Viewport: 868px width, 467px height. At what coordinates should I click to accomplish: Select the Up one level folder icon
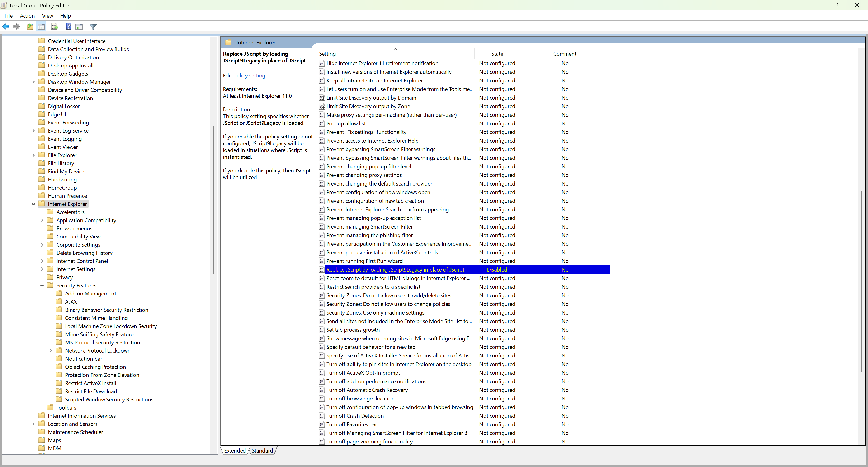pyautogui.click(x=30, y=26)
